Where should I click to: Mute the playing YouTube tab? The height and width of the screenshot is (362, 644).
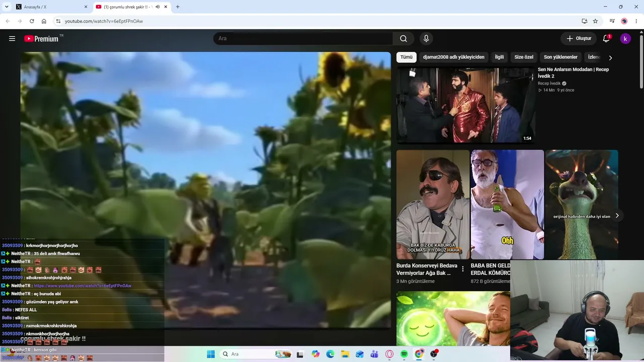click(x=157, y=7)
